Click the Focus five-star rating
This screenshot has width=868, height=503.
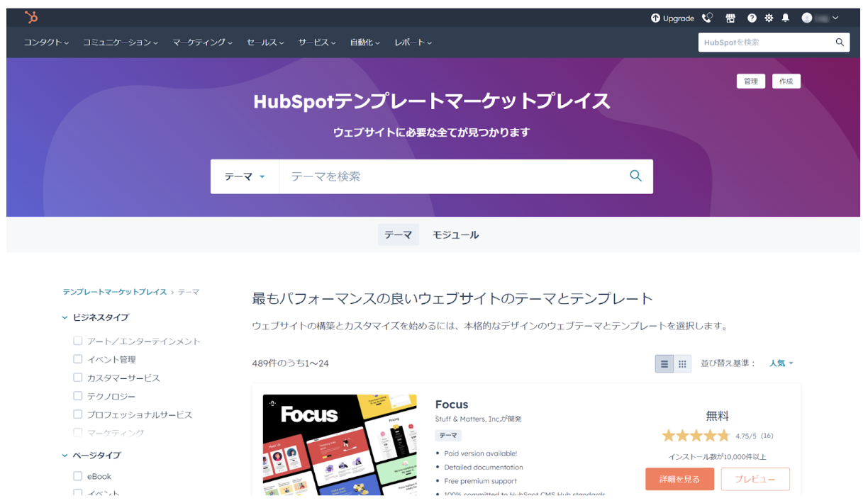point(696,436)
